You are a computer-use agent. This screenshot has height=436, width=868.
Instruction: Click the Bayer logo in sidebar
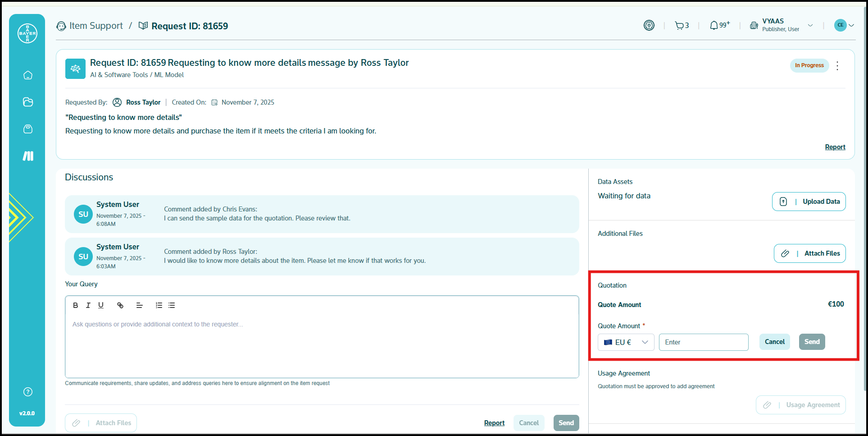pyautogui.click(x=27, y=33)
